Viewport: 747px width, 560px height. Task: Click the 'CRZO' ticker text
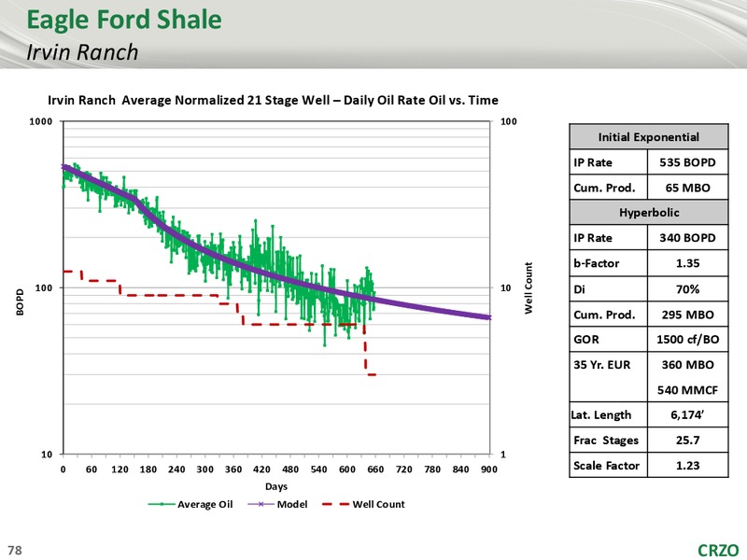tap(718, 550)
